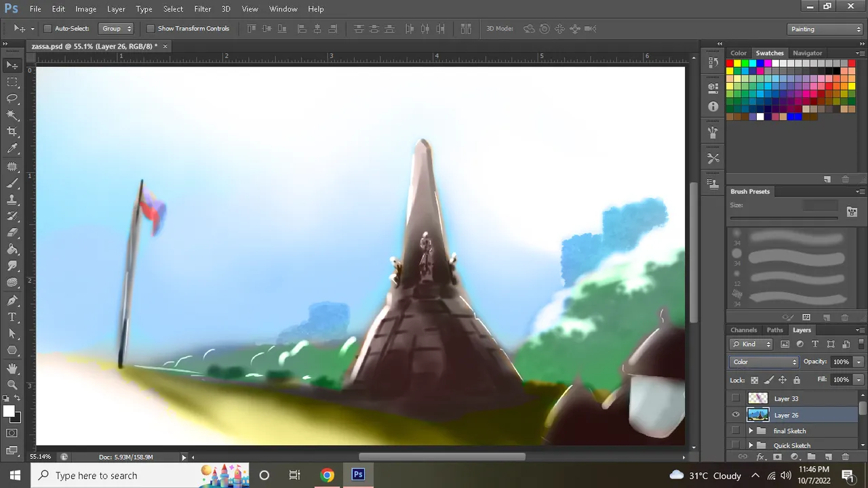Delete the selected layer with trash icon
This screenshot has width=868, height=488.
click(845, 457)
